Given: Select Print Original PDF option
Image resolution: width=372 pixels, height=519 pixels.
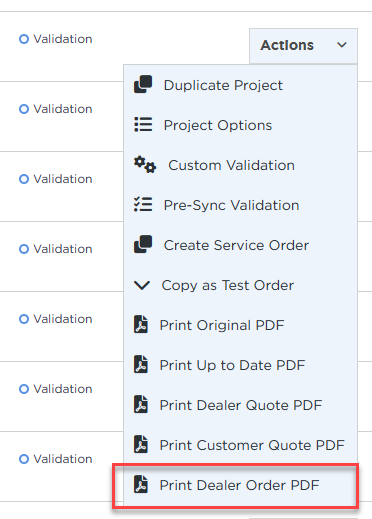Looking at the screenshot, I should (x=240, y=325).
